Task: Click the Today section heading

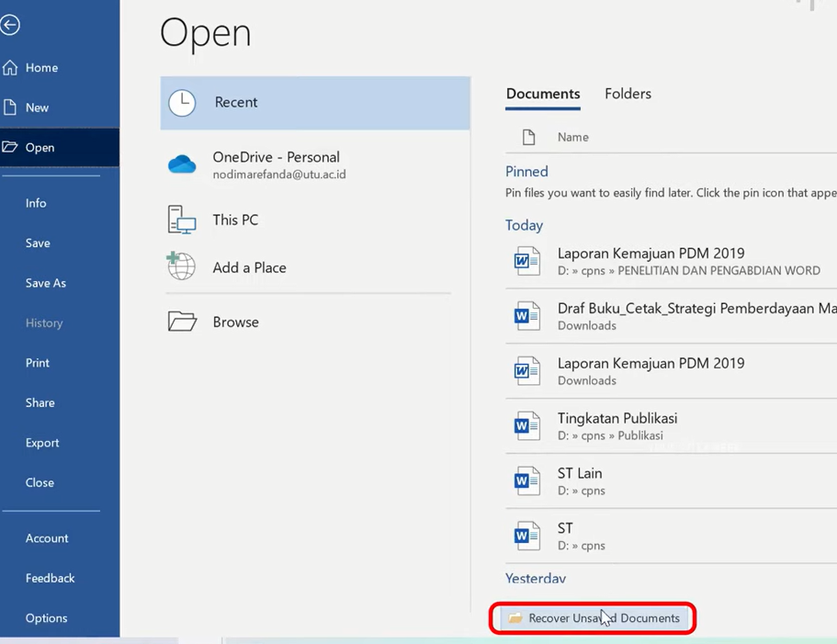Action: [524, 225]
